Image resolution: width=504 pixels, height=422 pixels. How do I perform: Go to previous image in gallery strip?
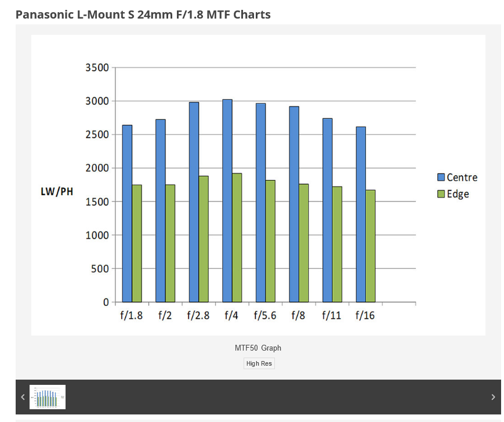23,397
